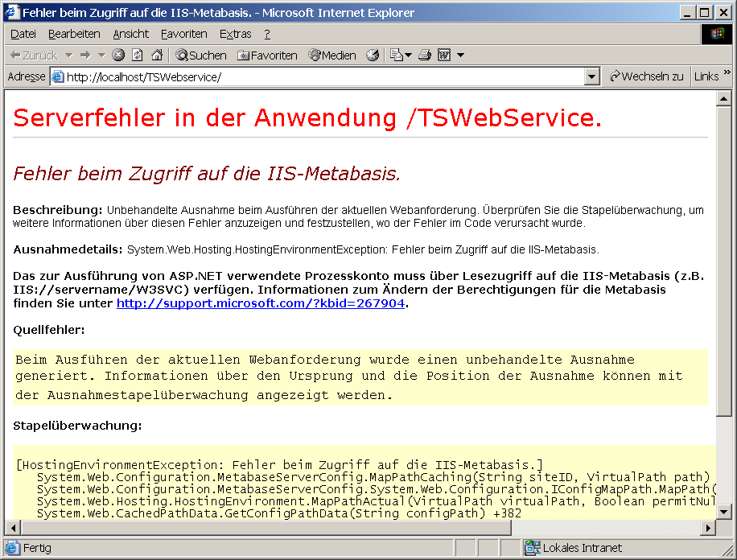Open the Ansicht menu
The image size is (737, 560).
click(130, 34)
